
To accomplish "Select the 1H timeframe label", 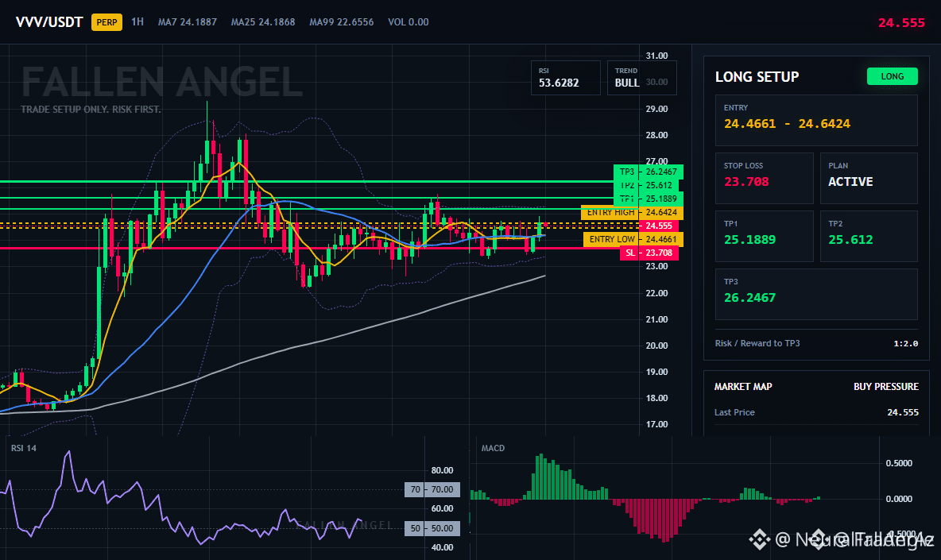I will [137, 21].
